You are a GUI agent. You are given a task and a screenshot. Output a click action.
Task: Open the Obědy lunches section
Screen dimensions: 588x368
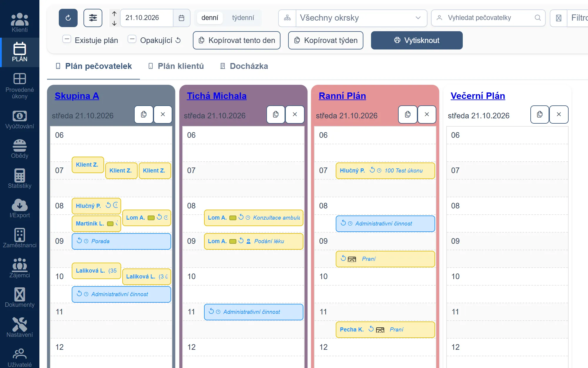pos(19,149)
